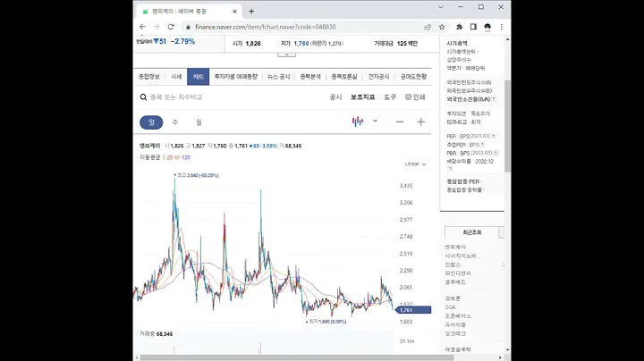Toggle the browser side panel icon
Image resolution: width=644 pixels, height=361 pixels.
tap(473, 27)
